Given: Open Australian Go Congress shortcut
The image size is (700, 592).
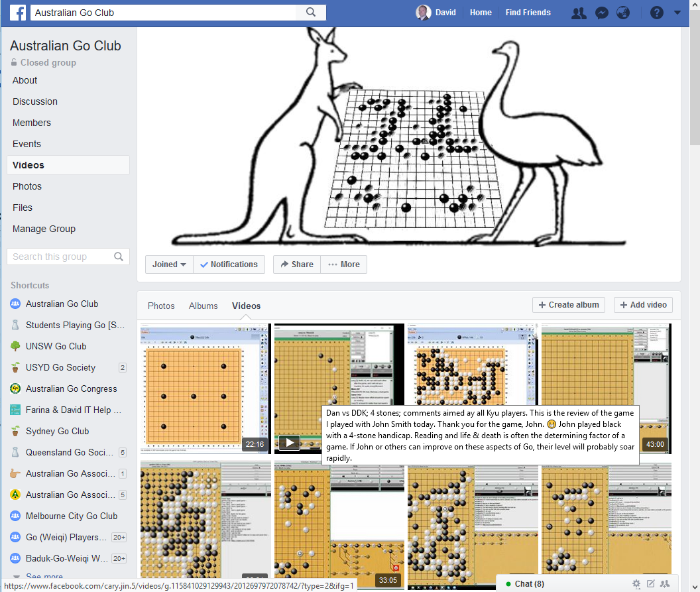Looking at the screenshot, I should tap(71, 389).
